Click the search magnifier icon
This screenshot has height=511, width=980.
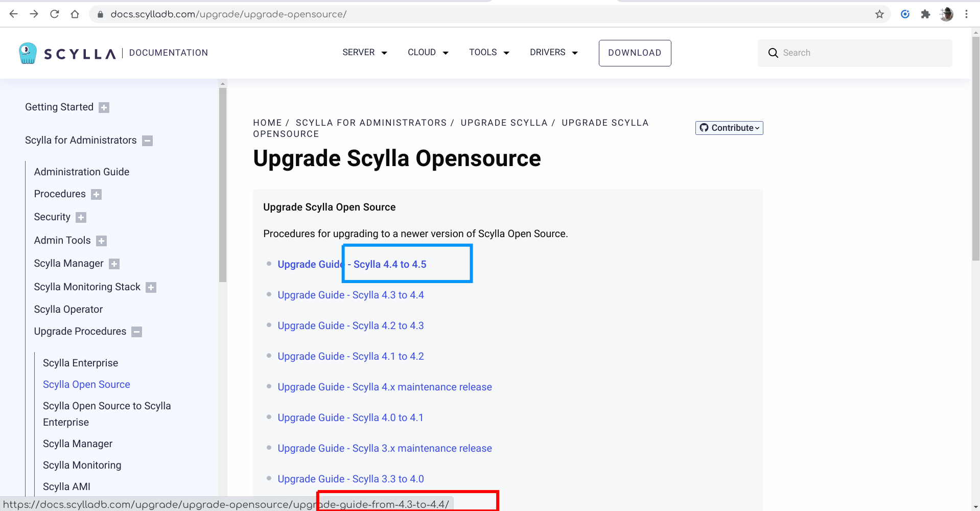pos(773,53)
